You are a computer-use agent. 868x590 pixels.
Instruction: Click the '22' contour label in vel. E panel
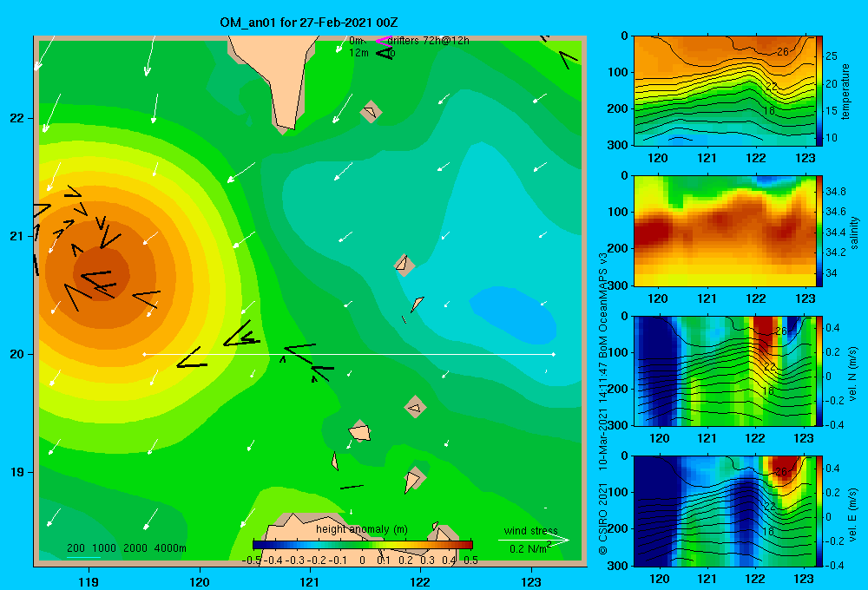(x=770, y=507)
